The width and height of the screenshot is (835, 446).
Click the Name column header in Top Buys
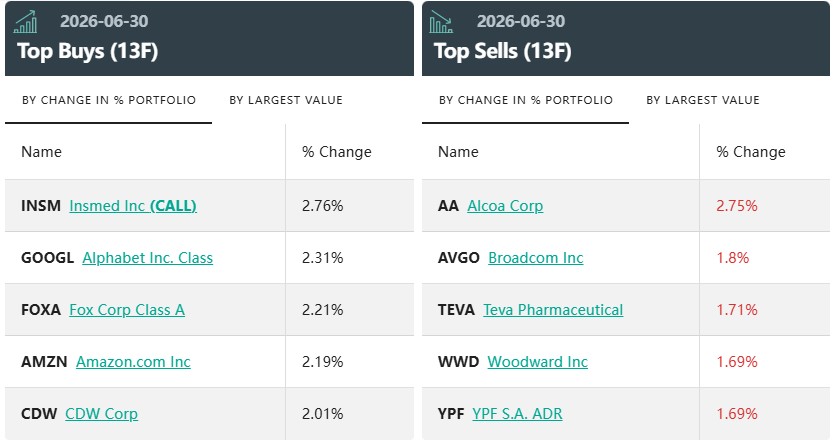[42, 152]
